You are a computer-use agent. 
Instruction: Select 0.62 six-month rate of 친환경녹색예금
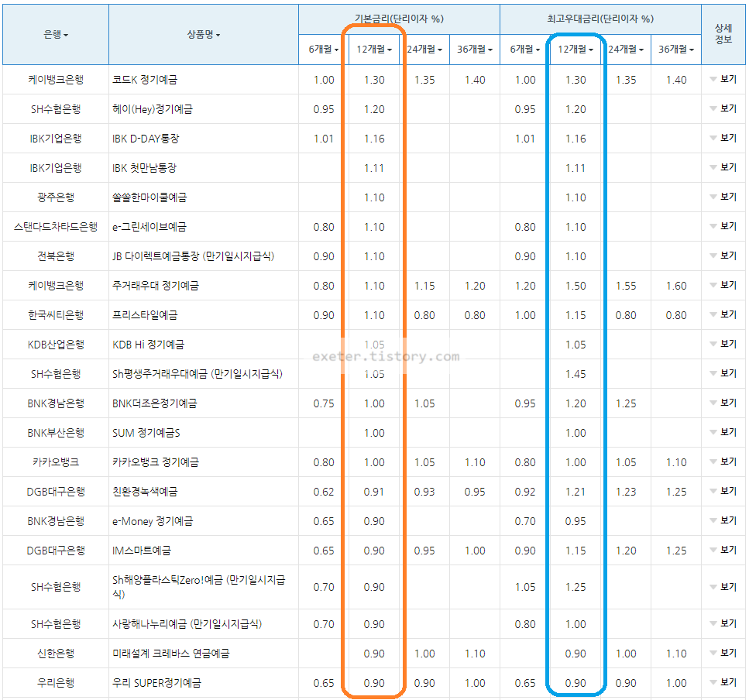[324, 492]
